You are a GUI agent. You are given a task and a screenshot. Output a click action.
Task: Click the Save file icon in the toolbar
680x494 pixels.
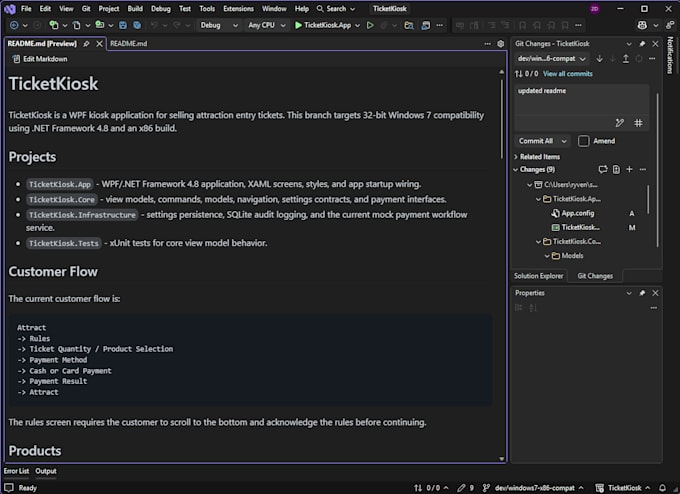coord(123,25)
